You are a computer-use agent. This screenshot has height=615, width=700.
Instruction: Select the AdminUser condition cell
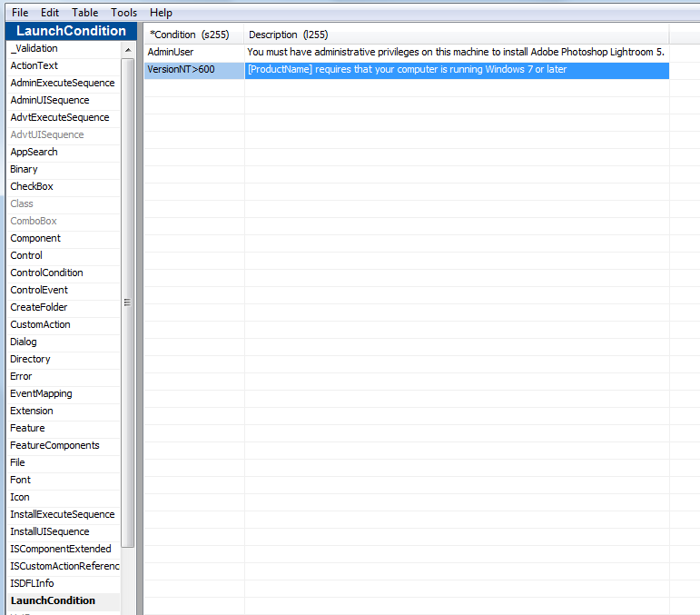tap(193, 53)
